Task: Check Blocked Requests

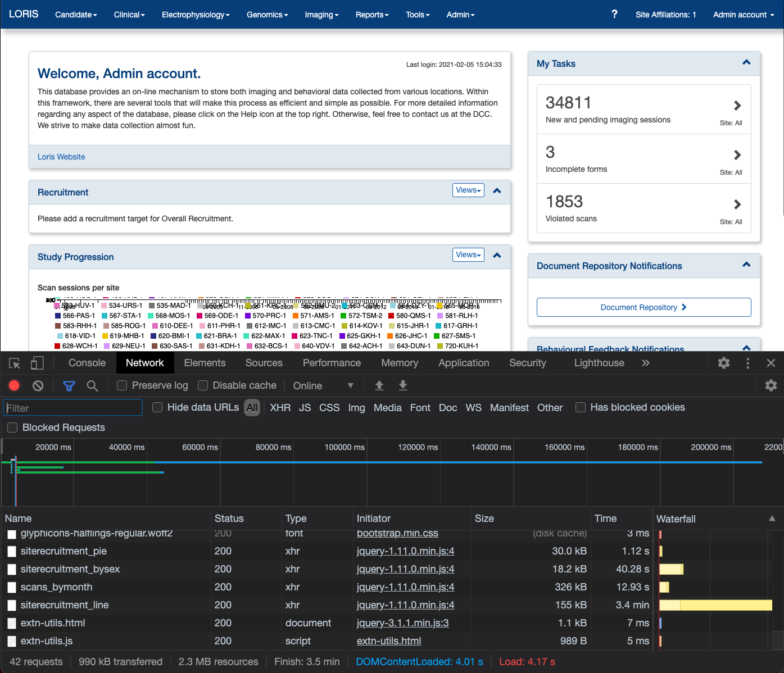Action: click(x=12, y=428)
